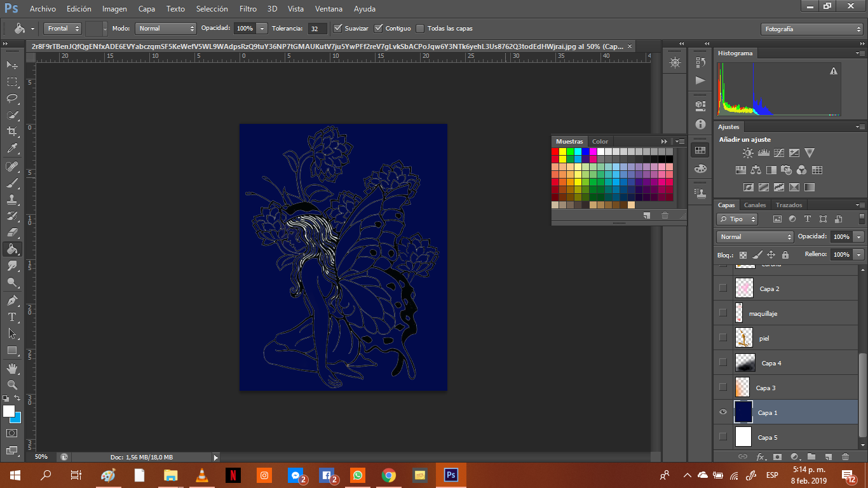Click the delete layer trash icon

[x=845, y=457]
